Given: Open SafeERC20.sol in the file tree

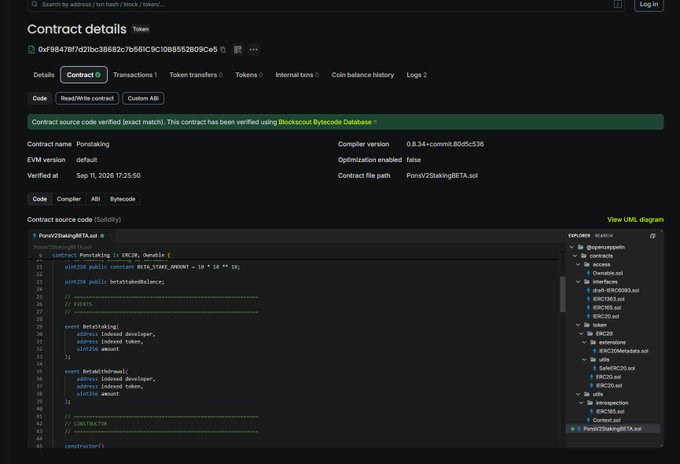Looking at the screenshot, I should 617,368.
